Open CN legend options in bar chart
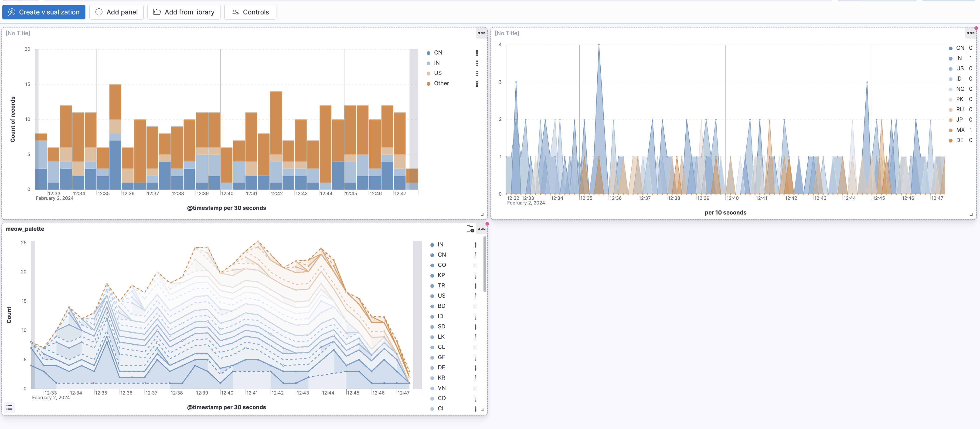The width and height of the screenshot is (980, 429). [477, 53]
